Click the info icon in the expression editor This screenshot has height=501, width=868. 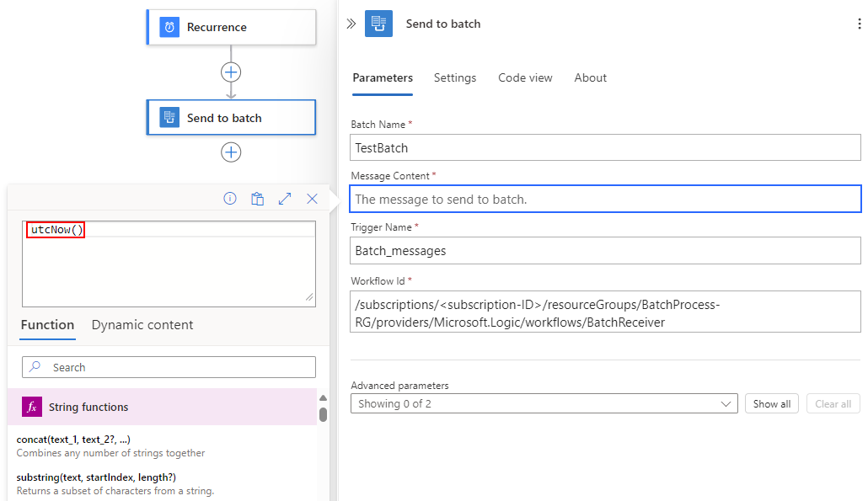[x=231, y=199]
